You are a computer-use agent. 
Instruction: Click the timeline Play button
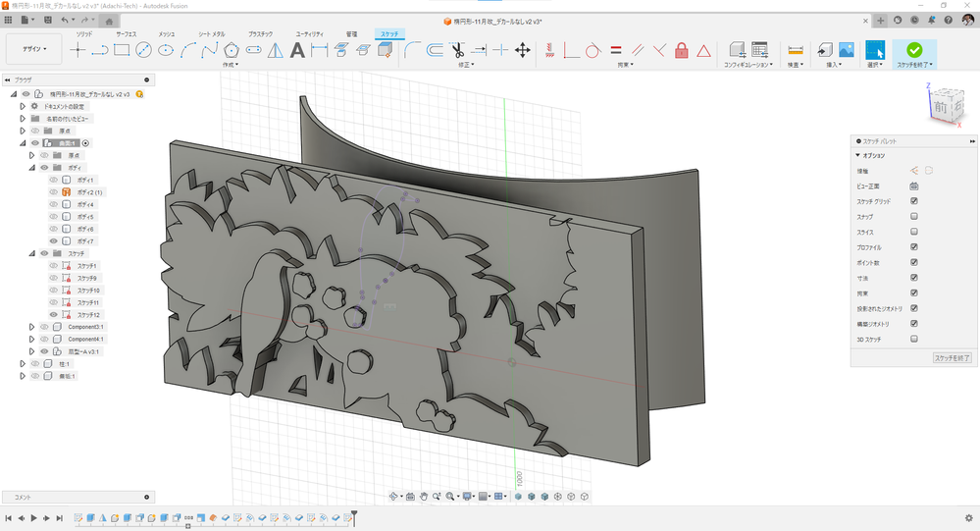coord(33,518)
